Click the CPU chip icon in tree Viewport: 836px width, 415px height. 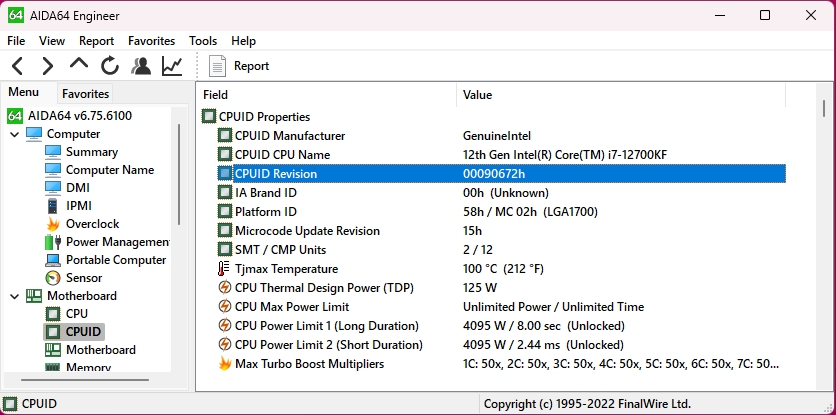pos(53,314)
